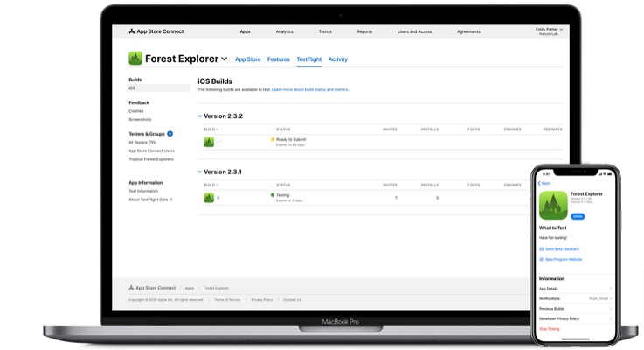The height and width of the screenshot is (350, 644).
Task: Click the CRASHES column header under Version 2.3.2
Action: [512, 129]
